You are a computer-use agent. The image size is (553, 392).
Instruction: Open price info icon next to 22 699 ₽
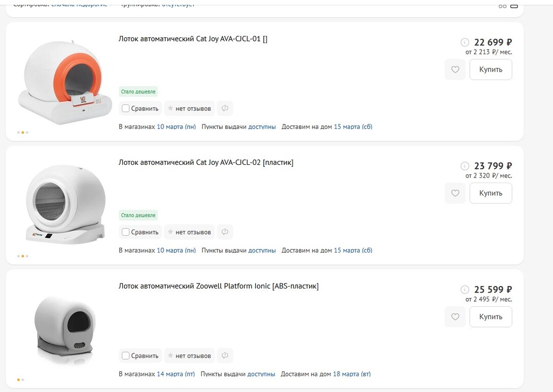pos(465,43)
